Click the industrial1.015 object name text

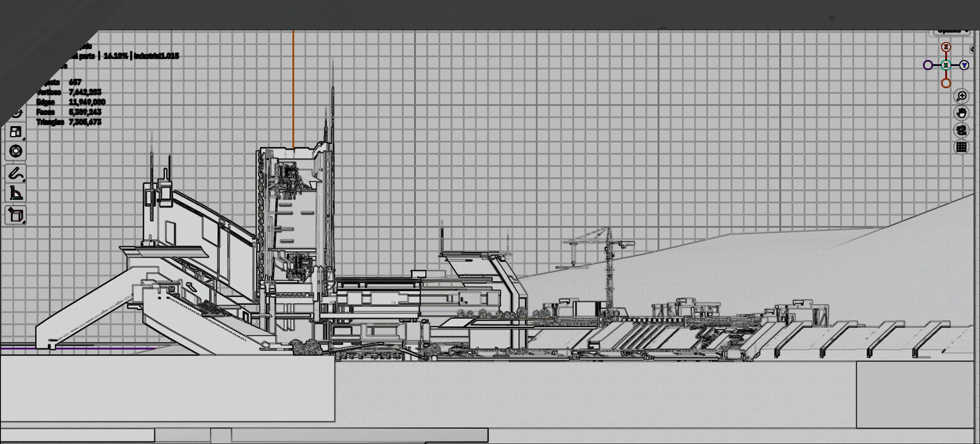click(x=157, y=56)
